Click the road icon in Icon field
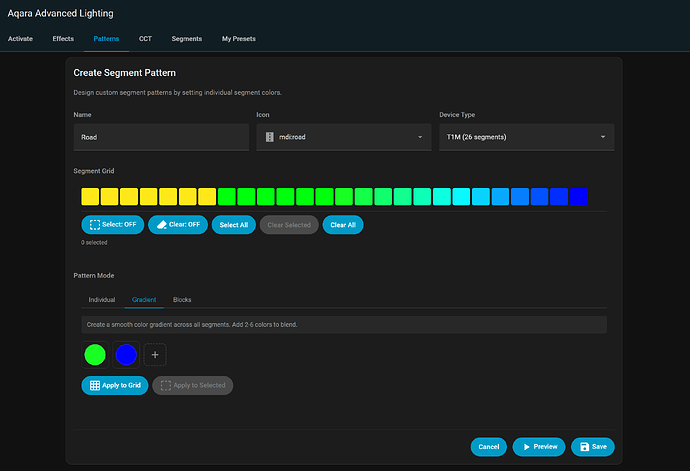The height and width of the screenshot is (471, 690). 268,137
